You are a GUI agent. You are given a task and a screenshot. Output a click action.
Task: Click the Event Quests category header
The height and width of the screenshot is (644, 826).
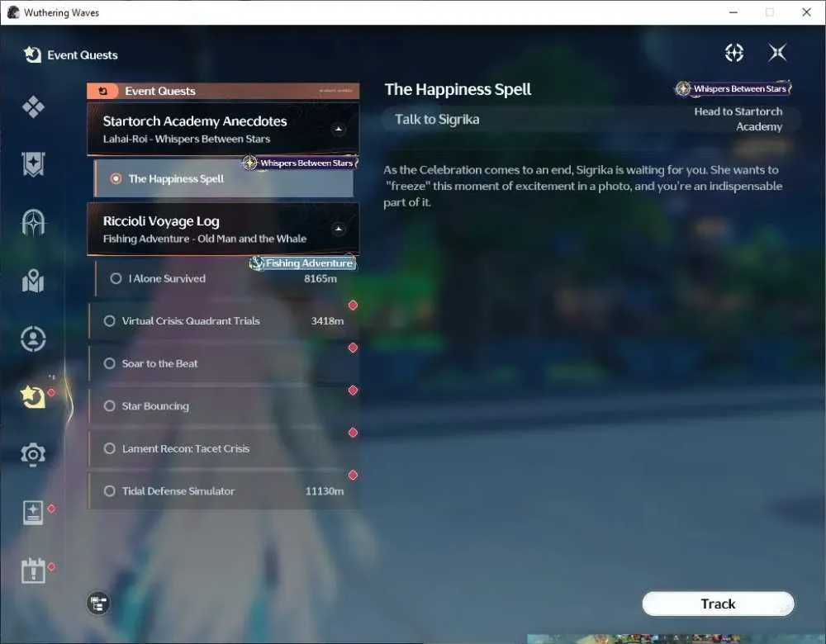[x=223, y=91]
